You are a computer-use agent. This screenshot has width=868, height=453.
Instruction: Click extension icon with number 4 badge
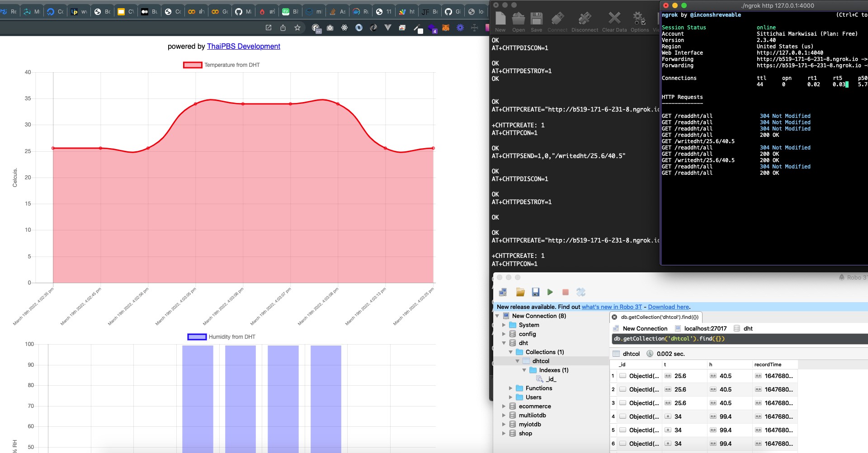[432, 28]
